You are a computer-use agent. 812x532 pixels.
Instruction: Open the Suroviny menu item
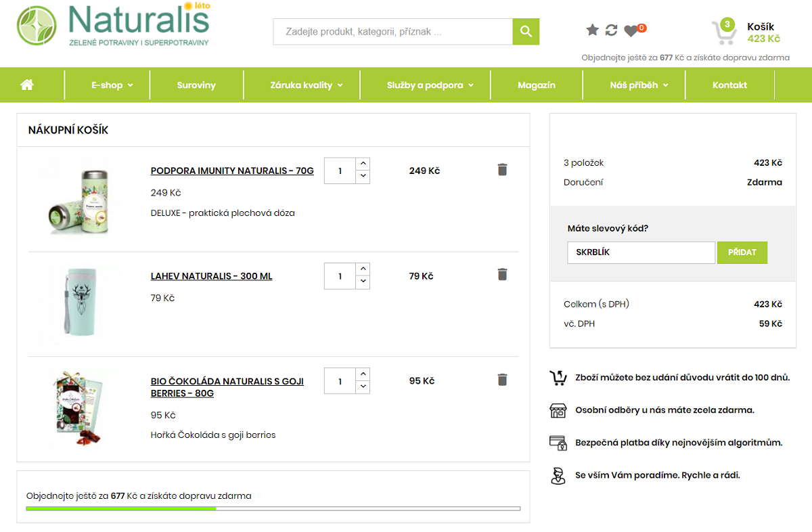pos(196,85)
